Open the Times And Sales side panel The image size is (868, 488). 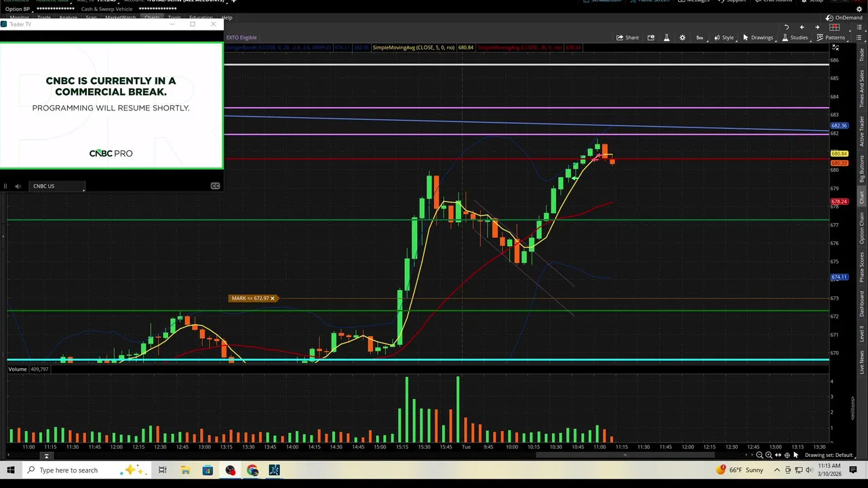click(x=862, y=87)
